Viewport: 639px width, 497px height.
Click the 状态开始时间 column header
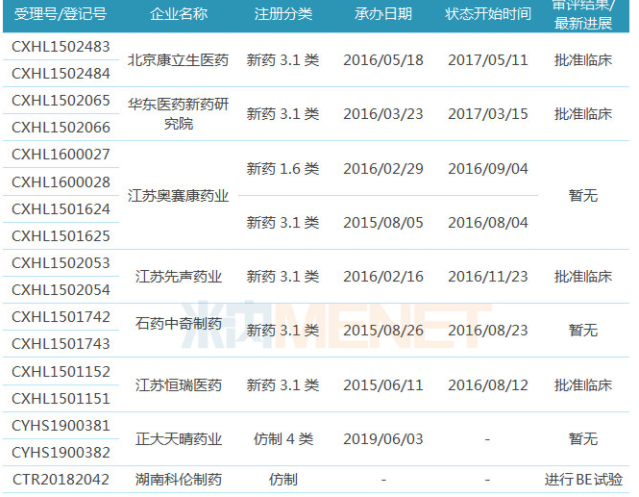(488, 14)
